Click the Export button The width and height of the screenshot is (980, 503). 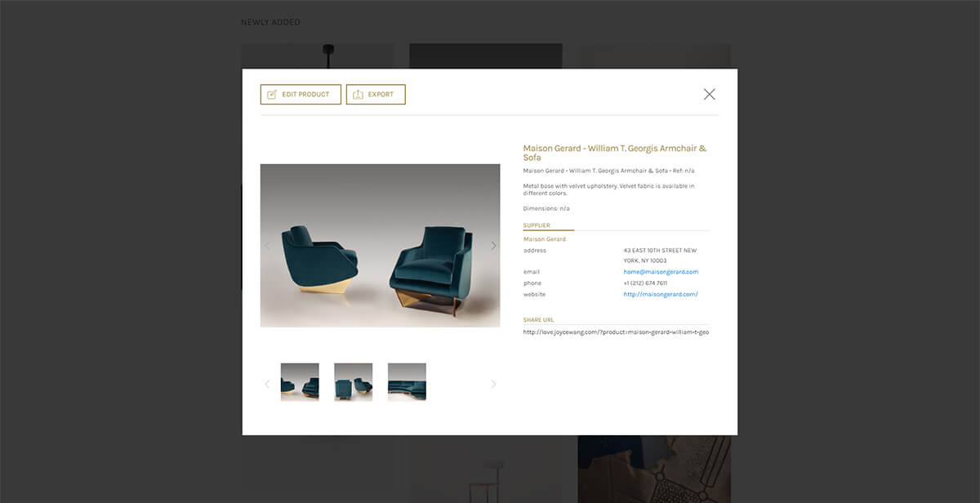coord(376,95)
